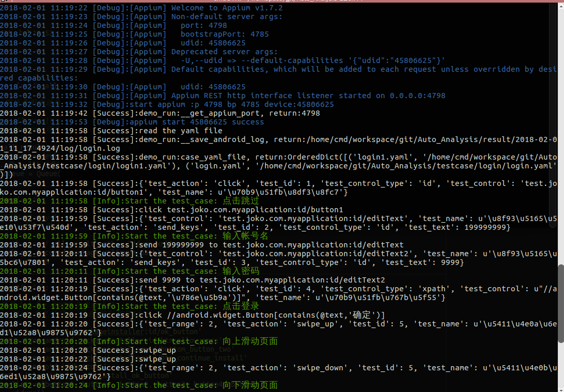Viewport: 564px width, 392px height.
Task: Grab the vertical scrollbar thumb
Action: coord(560,303)
